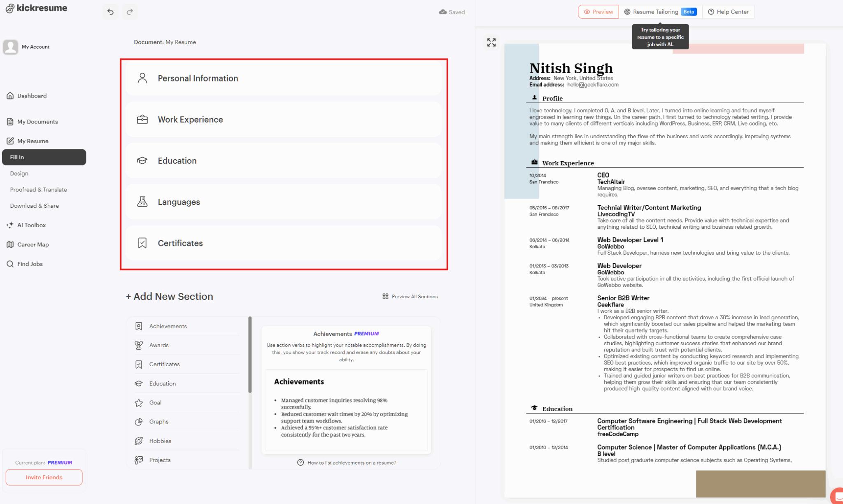843x504 pixels.
Task: Click the redo arrow button
Action: (x=130, y=12)
